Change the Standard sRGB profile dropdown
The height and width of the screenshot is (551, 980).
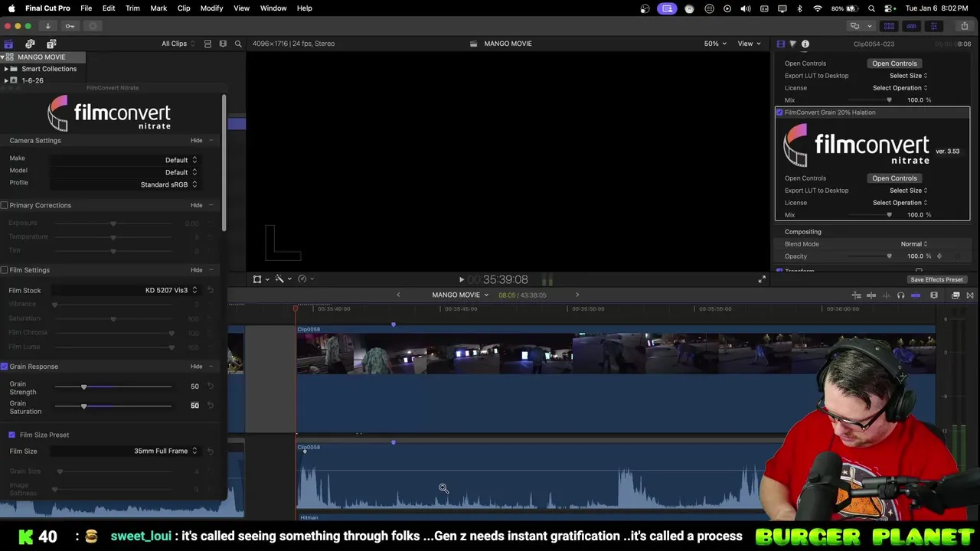point(124,184)
